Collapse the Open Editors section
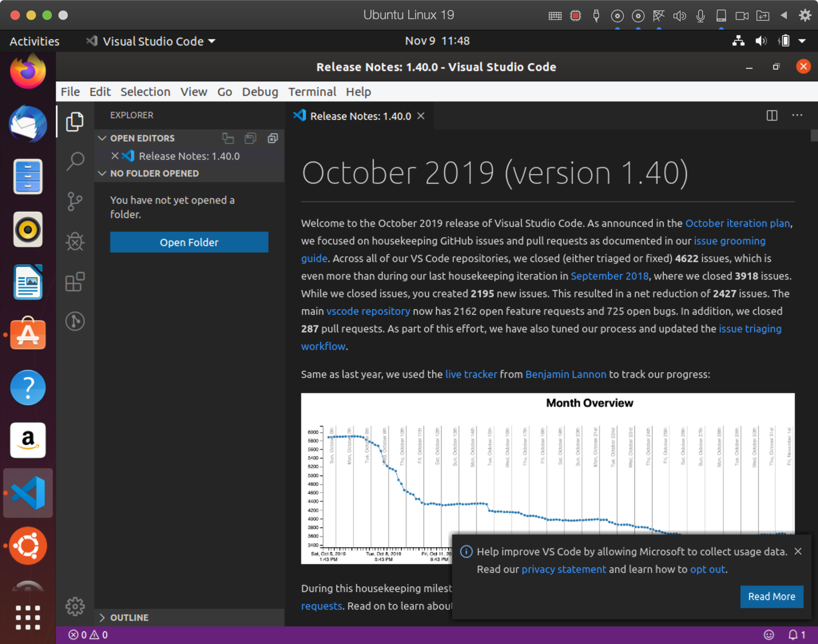The height and width of the screenshot is (644, 818). click(103, 138)
